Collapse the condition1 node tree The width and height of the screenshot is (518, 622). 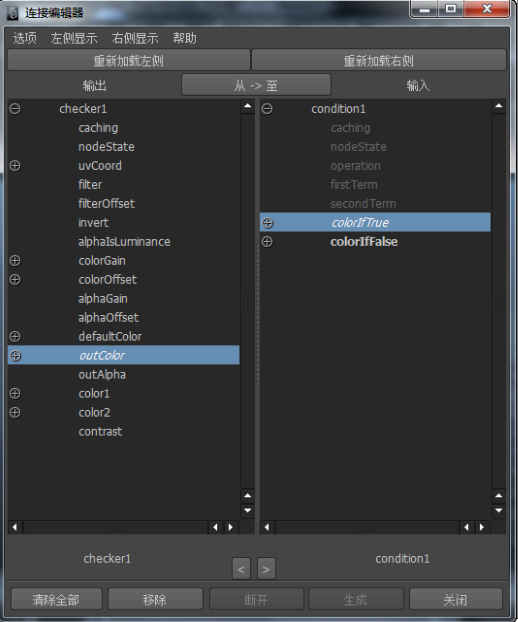(x=267, y=109)
